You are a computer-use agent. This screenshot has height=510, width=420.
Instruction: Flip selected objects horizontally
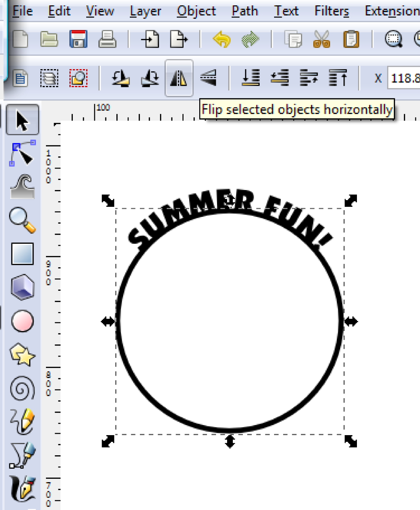click(179, 79)
